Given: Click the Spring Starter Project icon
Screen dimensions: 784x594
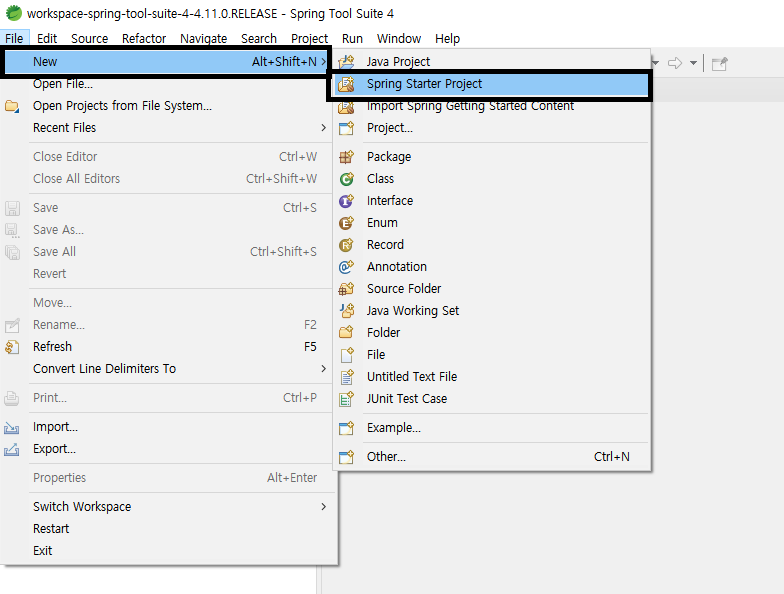Looking at the screenshot, I should 346,84.
